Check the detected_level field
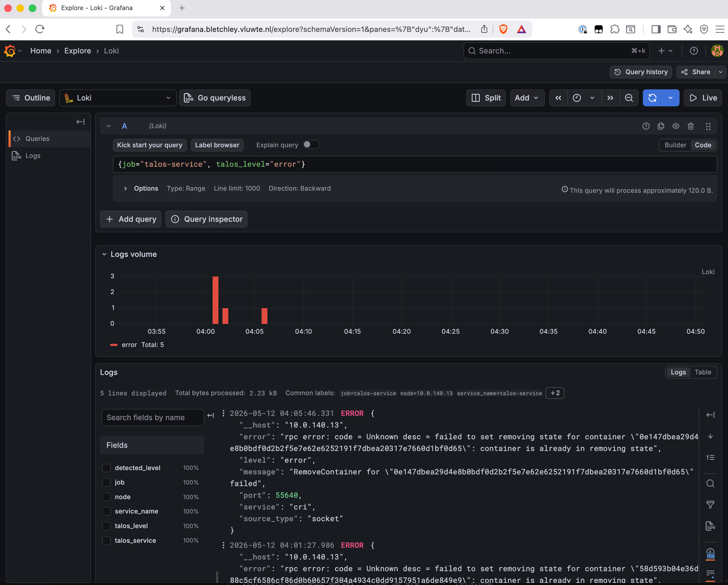728x585 pixels. click(106, 468)
